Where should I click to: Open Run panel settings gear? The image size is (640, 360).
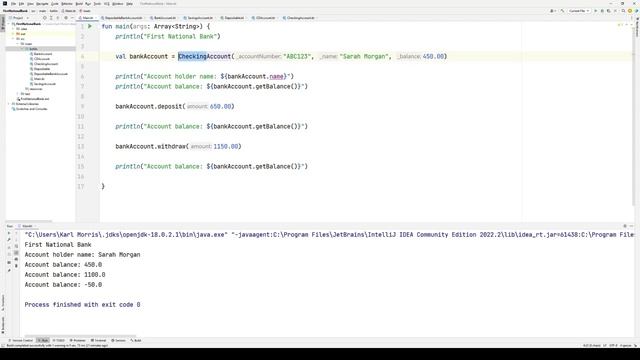(624, 226)
